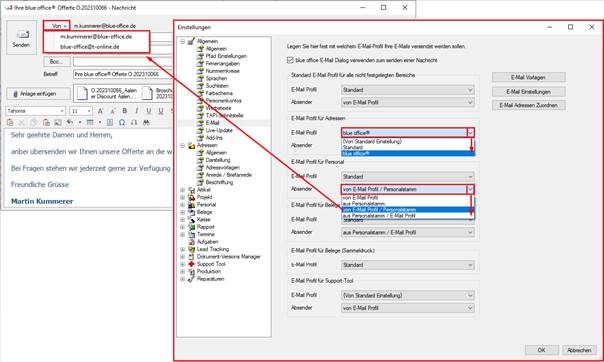Click the Senden envelope icon in mail window
This screenshot has width=604, height=362.
pyautogui.click(x=22, y=35)
